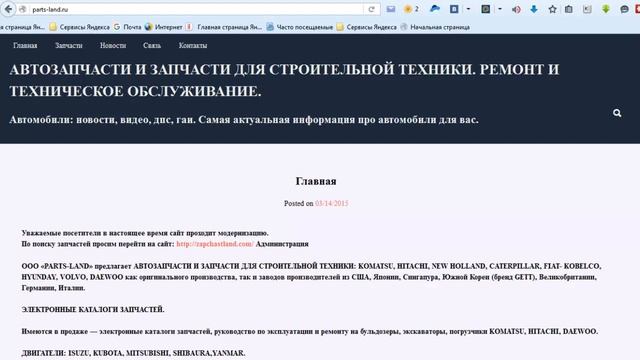
Task: Follow the http://zapchastland.com/ link
Action: [x=215, y=244]
